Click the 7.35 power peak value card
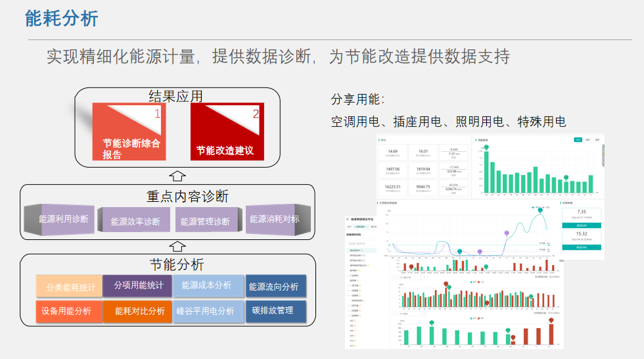 pos(581,216)
